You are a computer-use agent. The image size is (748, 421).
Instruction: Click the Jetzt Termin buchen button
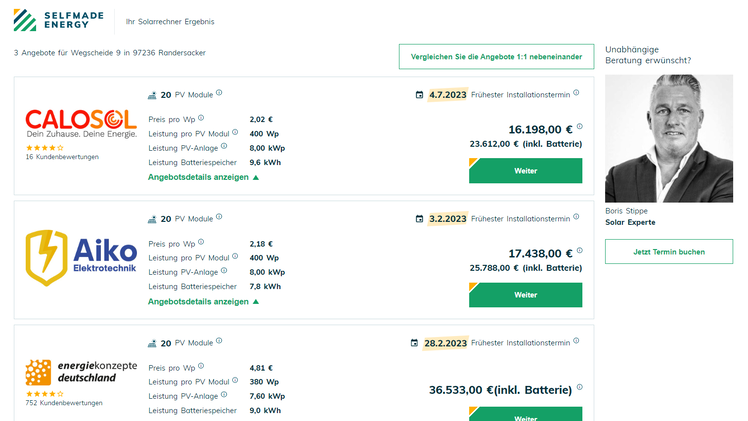pyautogui.click(x=669, y=251)
